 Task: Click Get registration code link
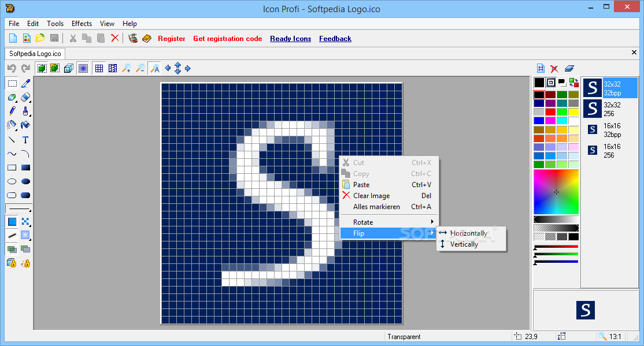(228, 39)
